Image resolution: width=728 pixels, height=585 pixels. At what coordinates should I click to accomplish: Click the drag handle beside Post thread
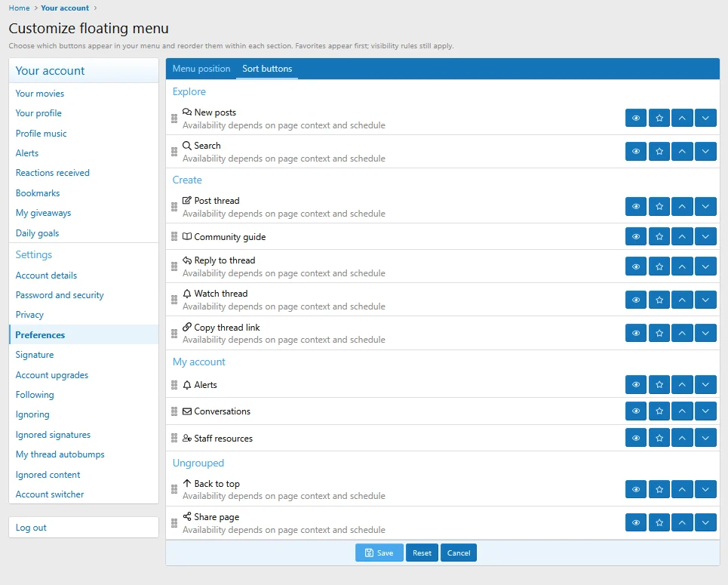point(174,207)
